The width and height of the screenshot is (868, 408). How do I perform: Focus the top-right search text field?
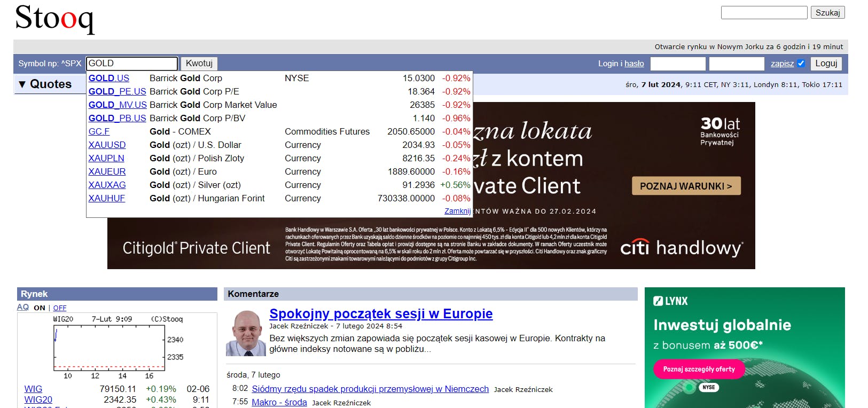coord(764,13)
